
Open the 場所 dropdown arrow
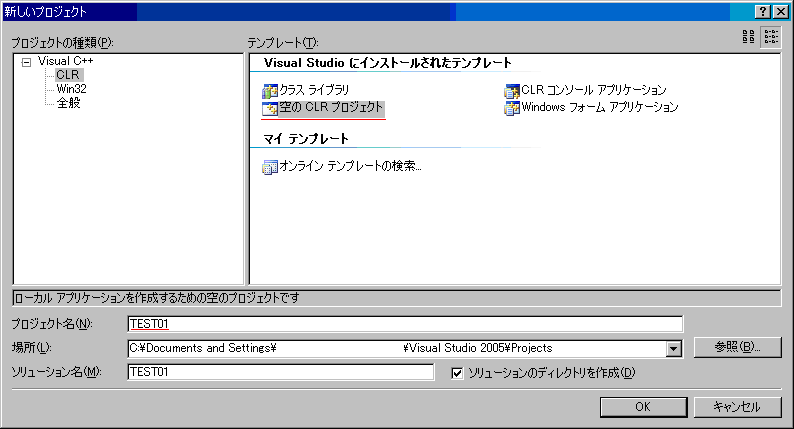pyautogui.click(x=673, y=348)
